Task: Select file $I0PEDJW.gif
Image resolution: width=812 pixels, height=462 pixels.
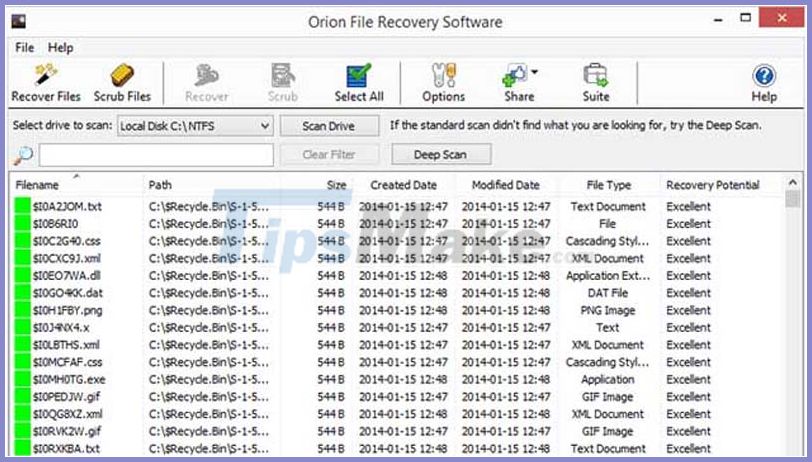Action: click(67, 397)
